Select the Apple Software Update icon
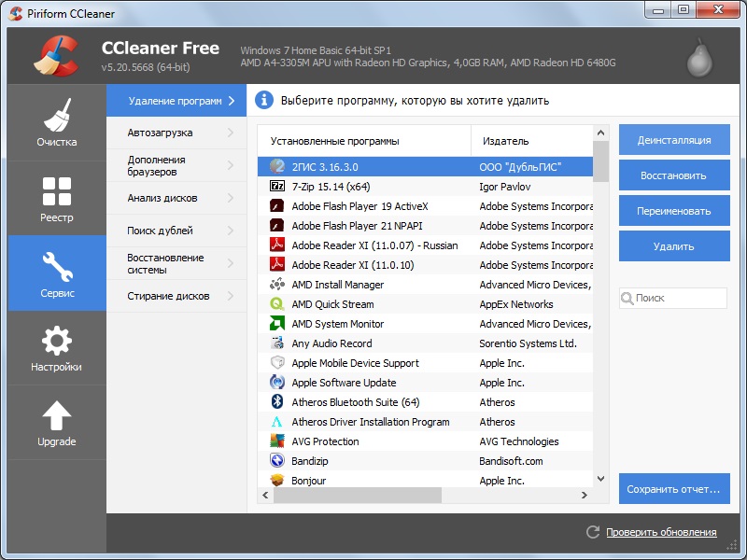Viewport: 747px width, 560px height. pyautogui.click(x=277, y=383)
